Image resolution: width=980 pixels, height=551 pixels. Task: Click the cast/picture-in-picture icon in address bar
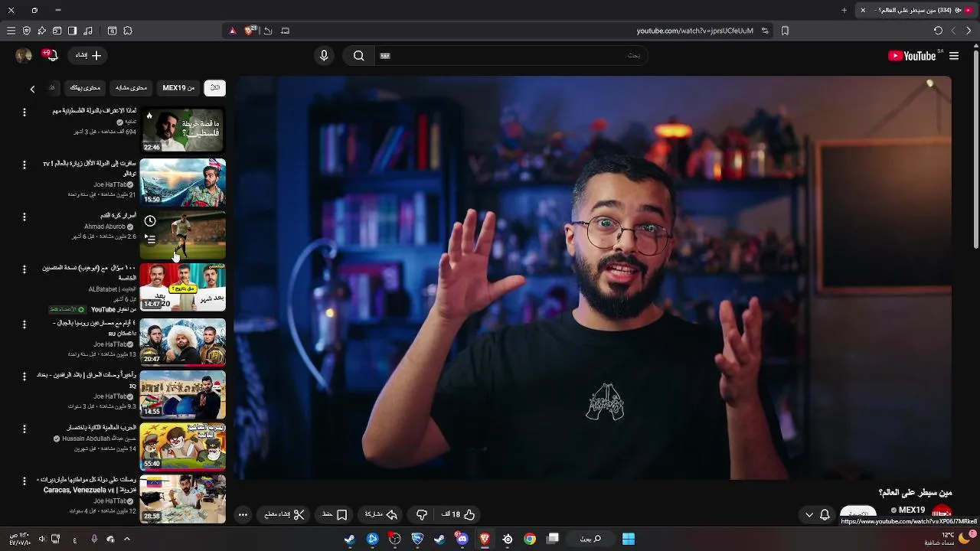point(286,31)
